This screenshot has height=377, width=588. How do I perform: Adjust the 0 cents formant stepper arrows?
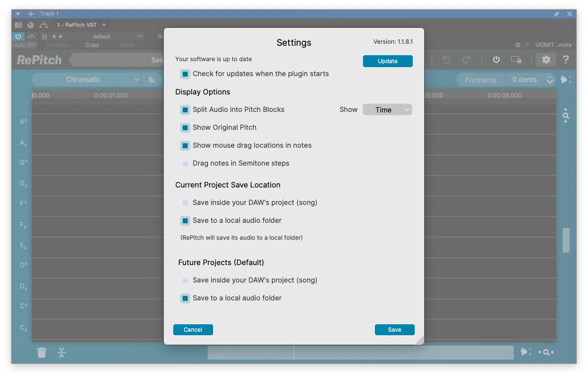[550, 80]
